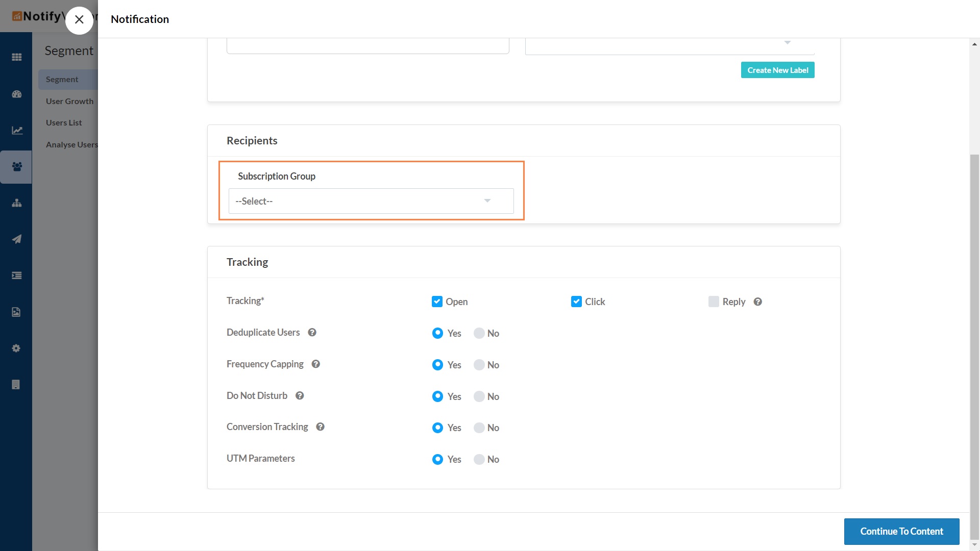Screen dimensions: 980x551
Task: Select the users group sidebar icon
Action: pos(16,167)
